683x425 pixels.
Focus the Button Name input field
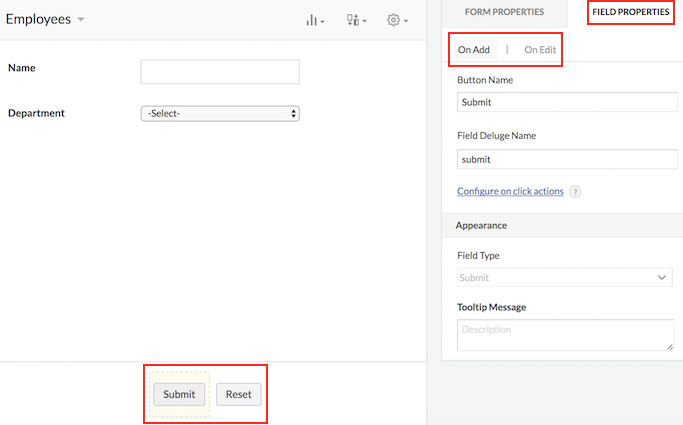click(x=566, y=102)
